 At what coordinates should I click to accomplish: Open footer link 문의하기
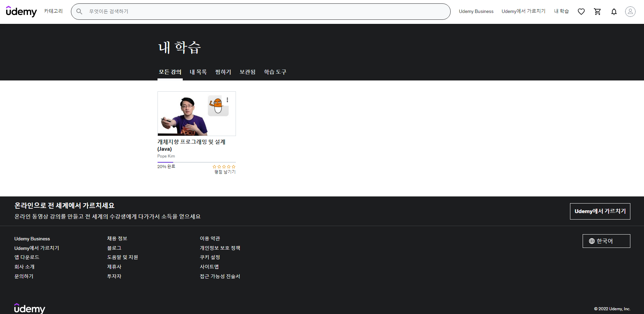(x=24, y=276)
